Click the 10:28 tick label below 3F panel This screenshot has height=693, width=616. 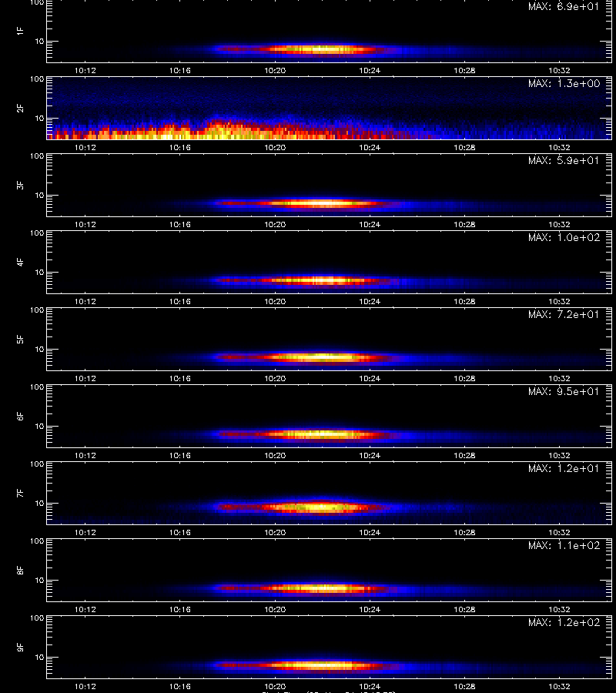pos(464,224)
